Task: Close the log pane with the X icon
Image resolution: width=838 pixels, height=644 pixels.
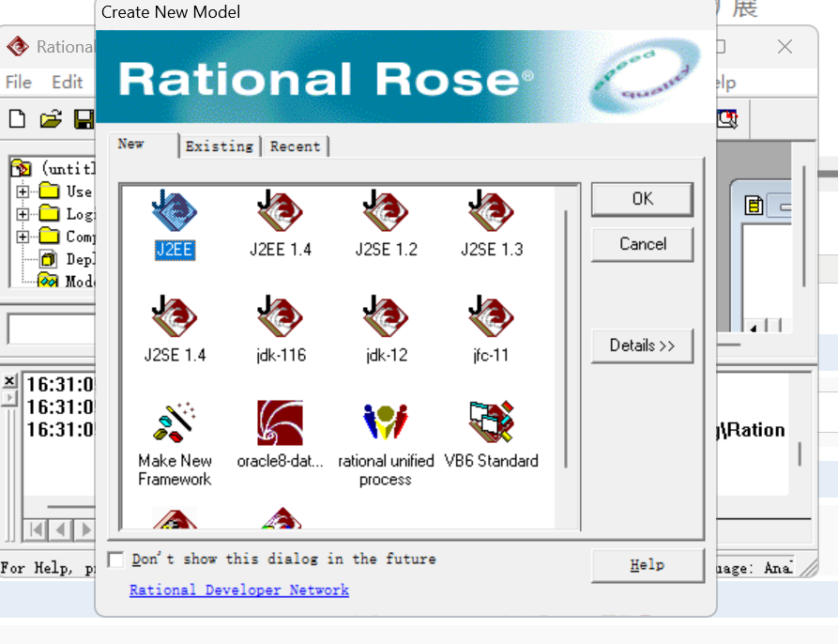Action: tap(9, 380)
